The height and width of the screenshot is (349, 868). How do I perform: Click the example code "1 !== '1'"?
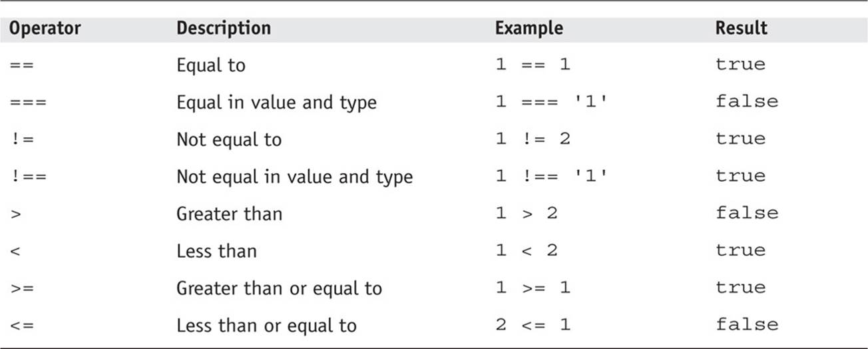click(x=551, y=177)
